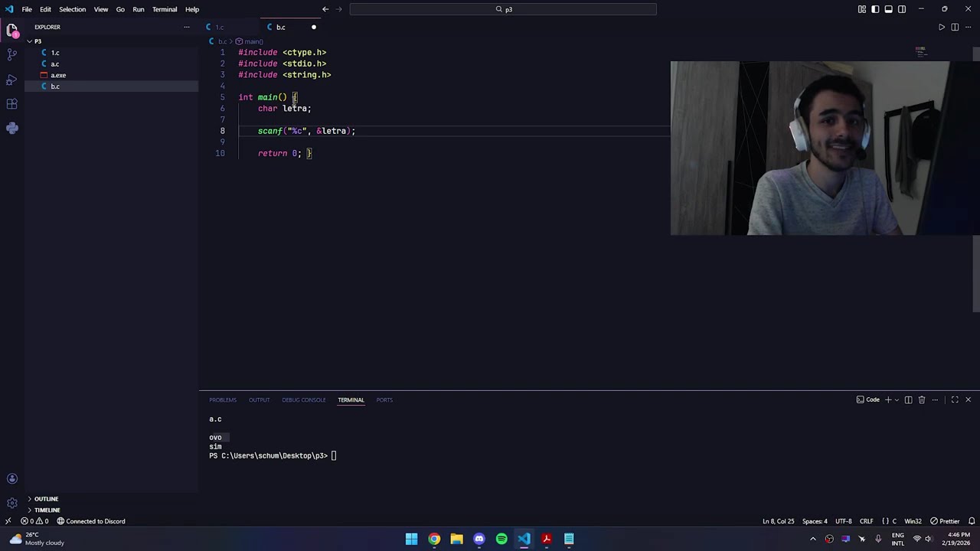Viewport: 980px width, 551px height.
Task: Change indentation via Spaces: 4
Action: (815, 521)
